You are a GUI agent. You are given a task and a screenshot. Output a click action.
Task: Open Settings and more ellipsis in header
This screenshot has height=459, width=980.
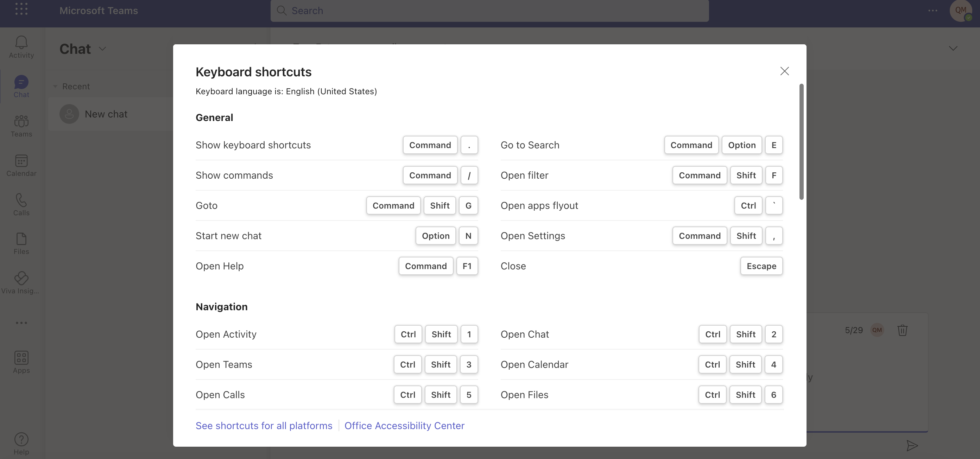click(x=933, y=10)
